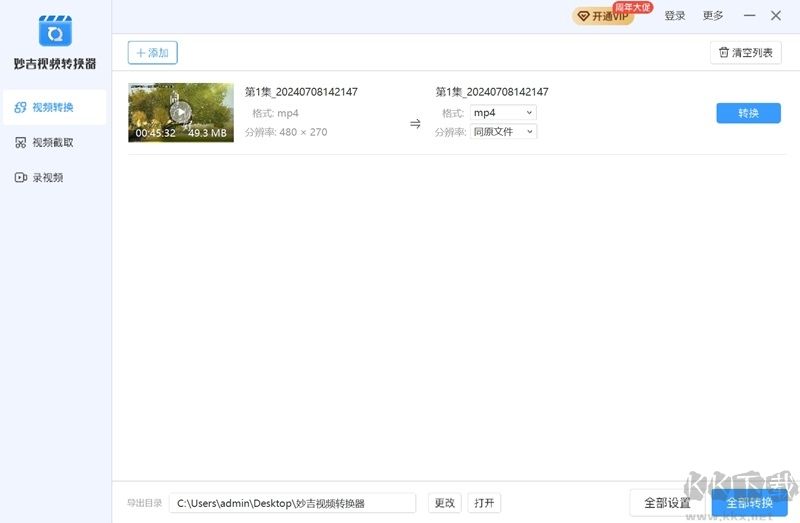Expand the 分辨率 同原文件 dropdown
Image resolution: width=800 pixels, height=523 pixels.
pos(503,132)
